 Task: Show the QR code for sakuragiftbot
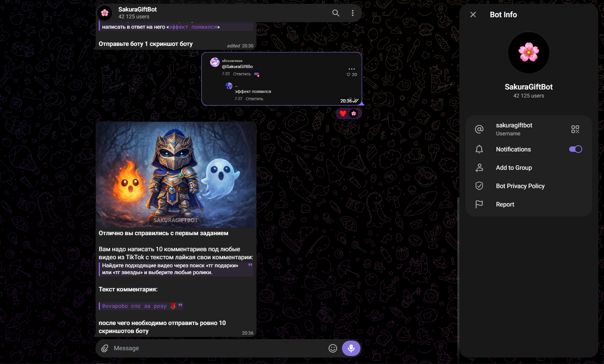click(575, 129)
